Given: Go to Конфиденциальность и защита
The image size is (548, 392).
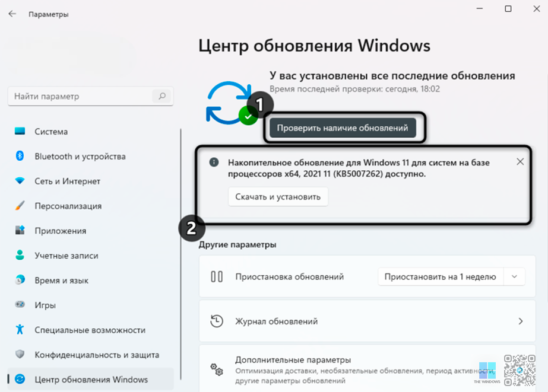Looking at the screenshot, I should pos(90,355).
